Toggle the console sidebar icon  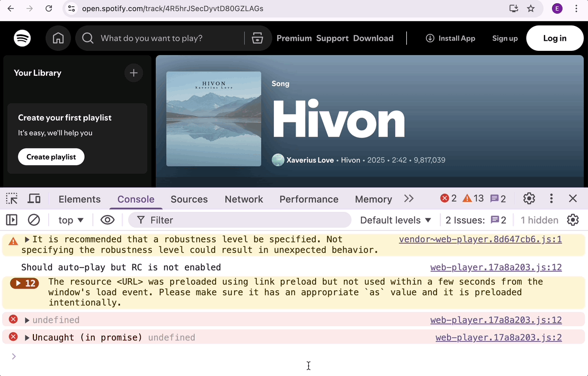pos(12,220)
